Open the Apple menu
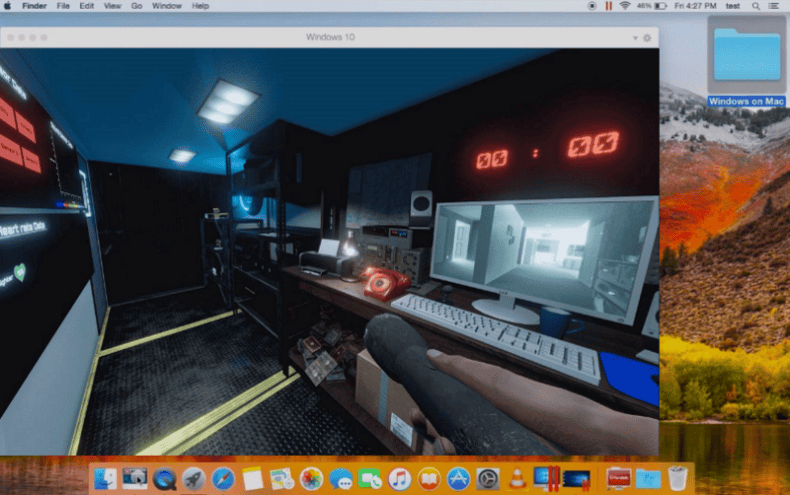Image resolution: width=790 pixels, height=495 pixels. click(8, 6)
